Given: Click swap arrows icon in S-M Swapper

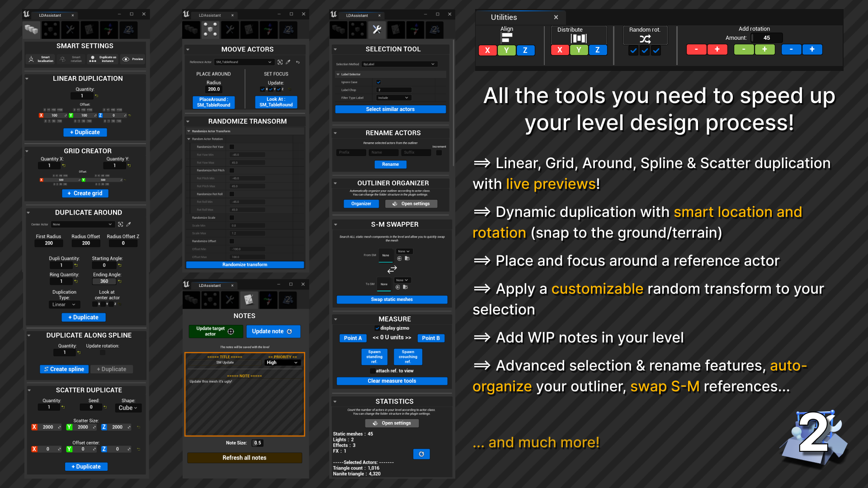Looking at the screenshot, I should pyautogui.click(x=392, y=269).
